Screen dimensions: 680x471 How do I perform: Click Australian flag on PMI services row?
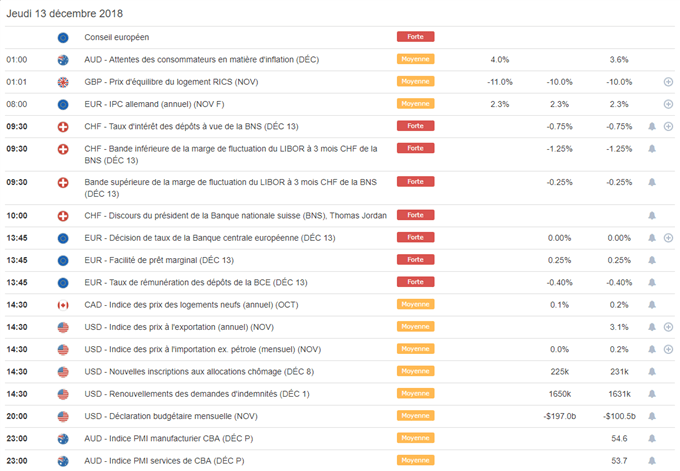coord(63,461)
